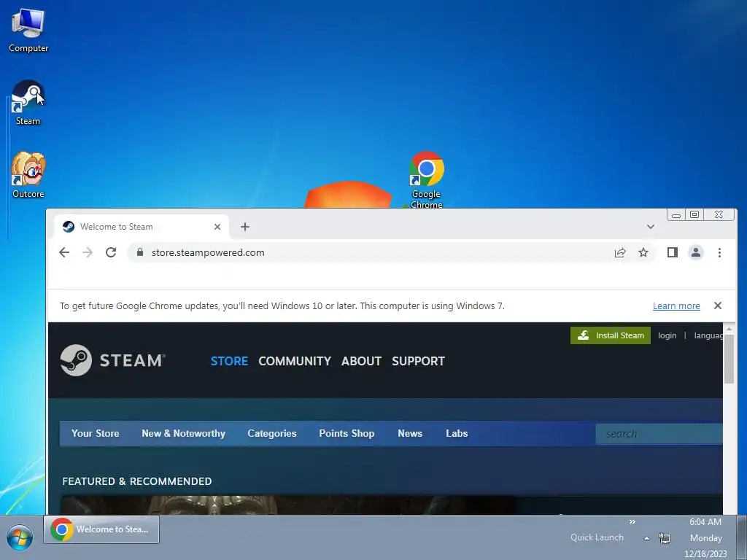Select the Welcome to Steam browser tab
Screen dimensions: 747x560
point(142,227)
